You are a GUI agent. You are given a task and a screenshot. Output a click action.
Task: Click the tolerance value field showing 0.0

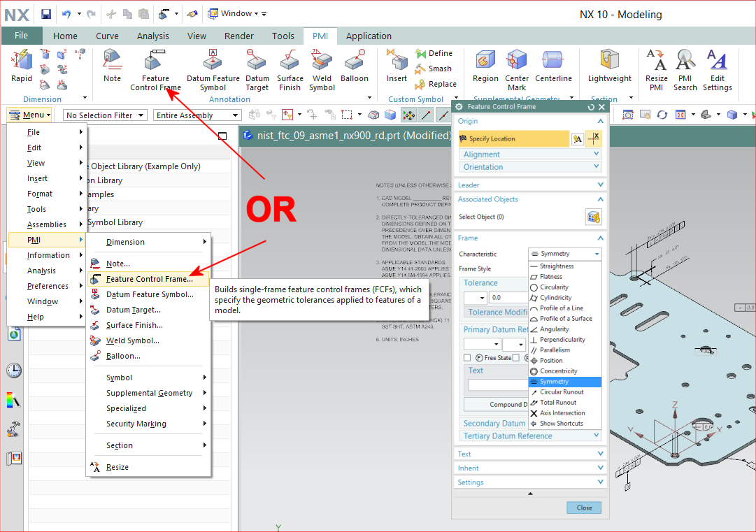tap(508, 298)
